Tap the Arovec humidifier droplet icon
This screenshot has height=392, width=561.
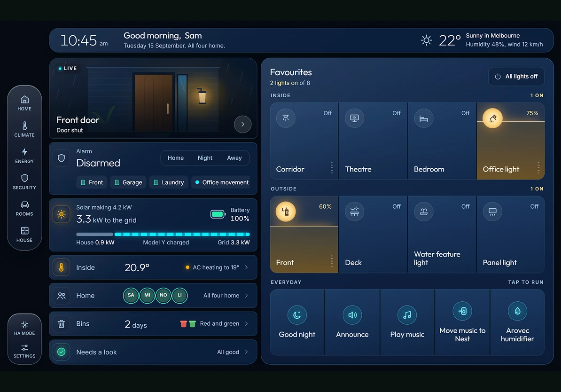click(x=517, y=311)
